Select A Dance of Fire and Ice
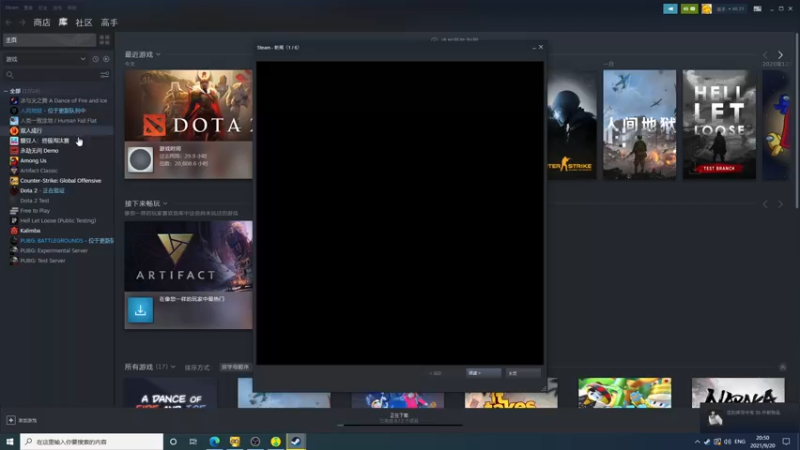Viewport: 800px width, 450px height. pos(63,101)
